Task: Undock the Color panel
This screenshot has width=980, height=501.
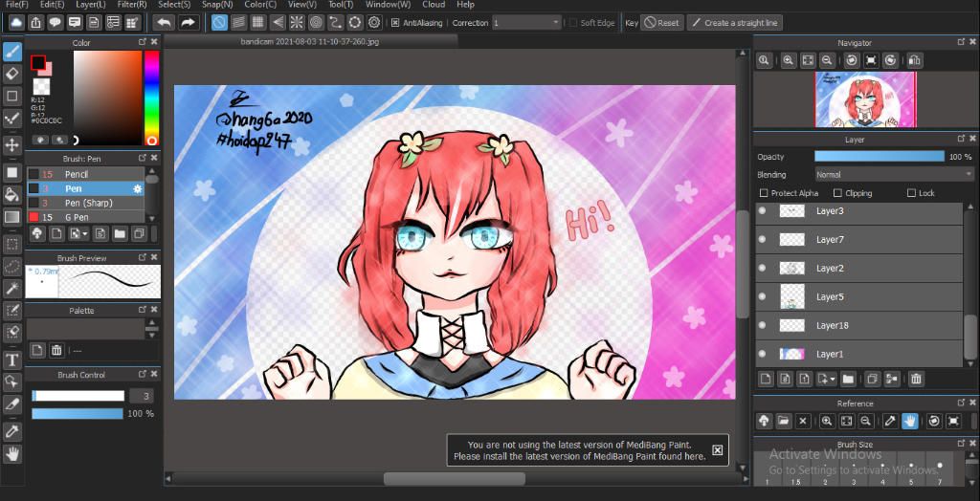Action: point(143,42)
